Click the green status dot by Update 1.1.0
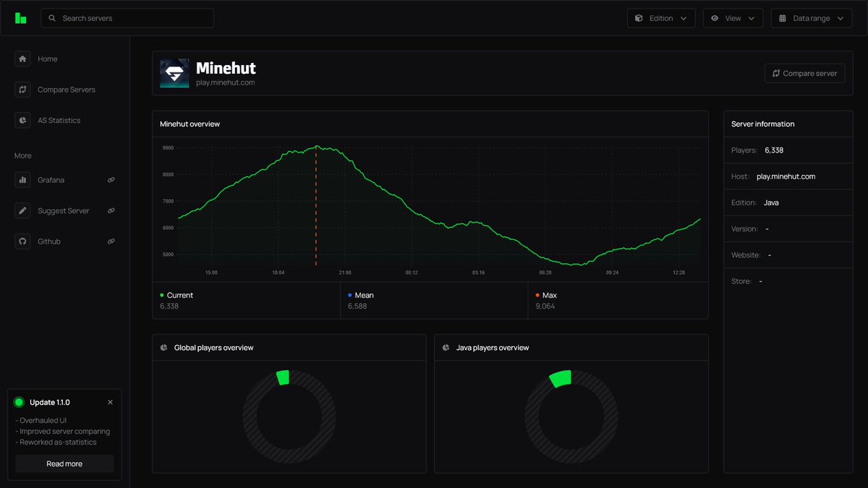The image size is (868, 488). pos(20,402)
